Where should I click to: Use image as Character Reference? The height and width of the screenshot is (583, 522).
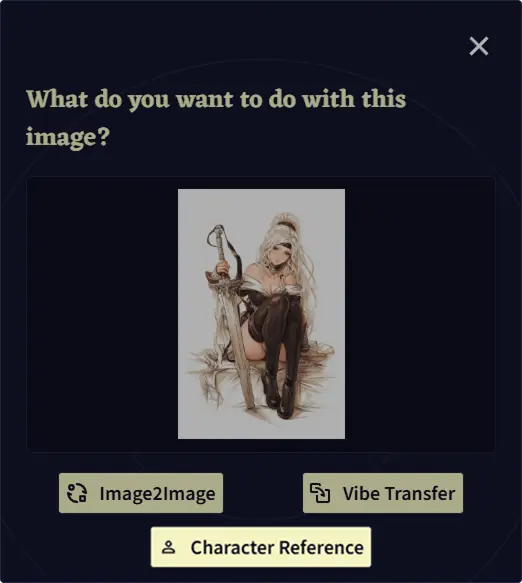coord(261,547)
